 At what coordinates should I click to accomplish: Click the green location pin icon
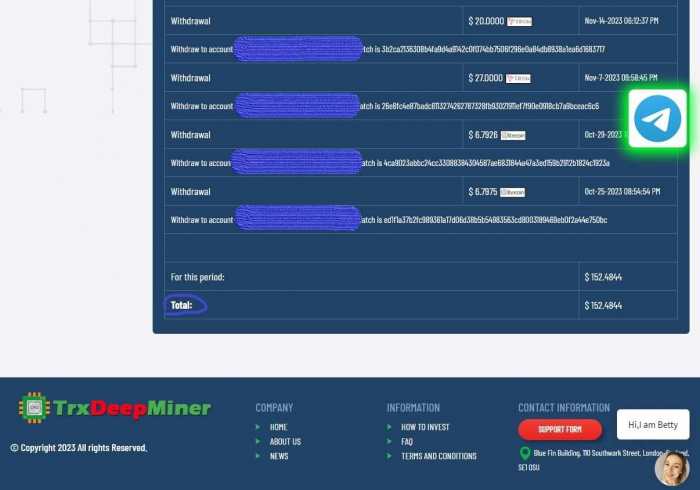tap(525, 454)
